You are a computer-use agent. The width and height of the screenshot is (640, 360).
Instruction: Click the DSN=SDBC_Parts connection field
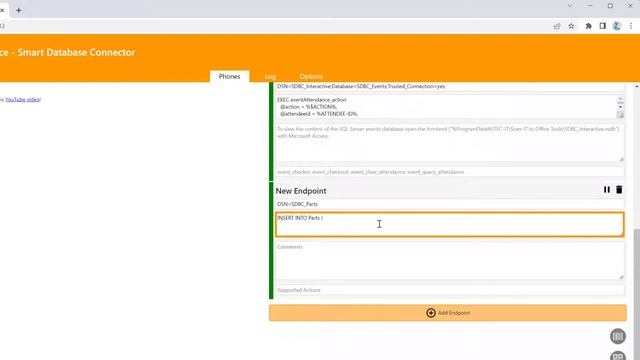[x=450, y=204]
